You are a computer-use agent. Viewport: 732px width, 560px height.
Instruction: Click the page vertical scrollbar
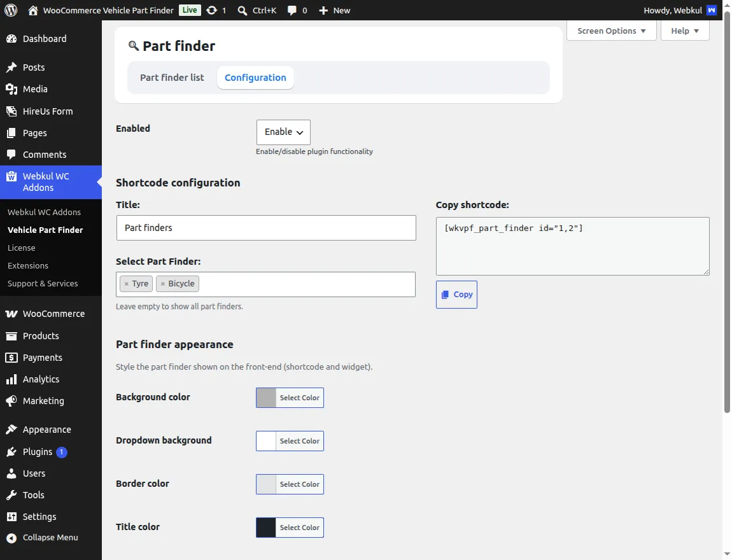(x=727, y=211)
